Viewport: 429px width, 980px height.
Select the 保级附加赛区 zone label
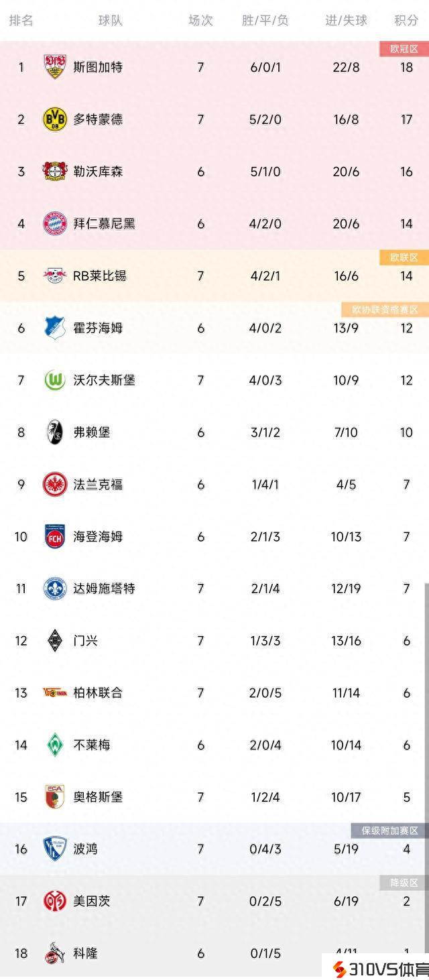(x=389, y=831)
